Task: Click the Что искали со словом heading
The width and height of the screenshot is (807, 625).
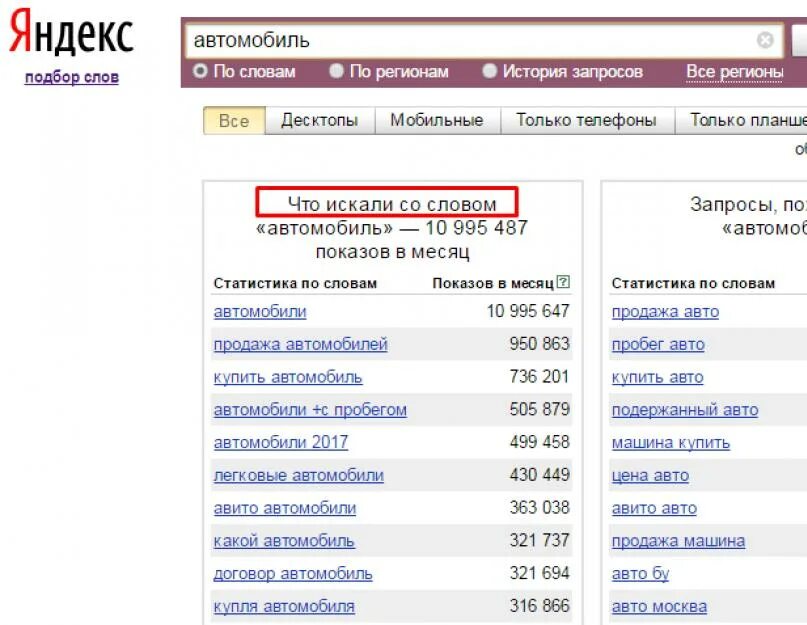Action: click(x=392, y=204)
